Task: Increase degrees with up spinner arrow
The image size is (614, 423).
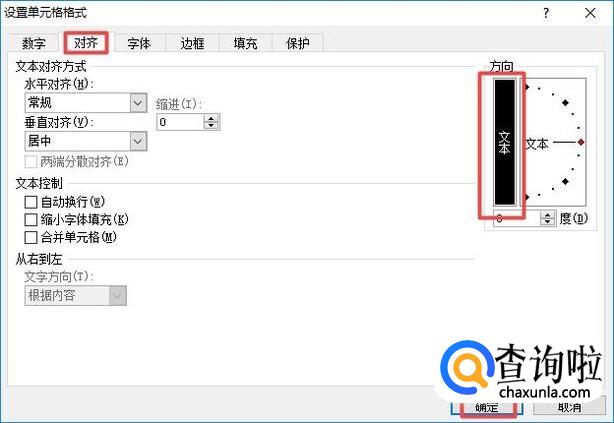Action: pyautogui.click(x=547, y=215)
